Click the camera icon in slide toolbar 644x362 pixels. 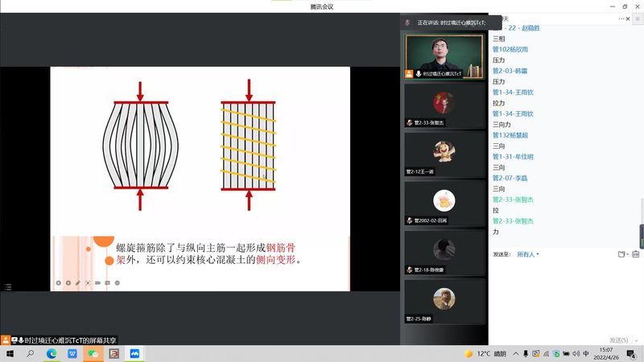point(97,283)
